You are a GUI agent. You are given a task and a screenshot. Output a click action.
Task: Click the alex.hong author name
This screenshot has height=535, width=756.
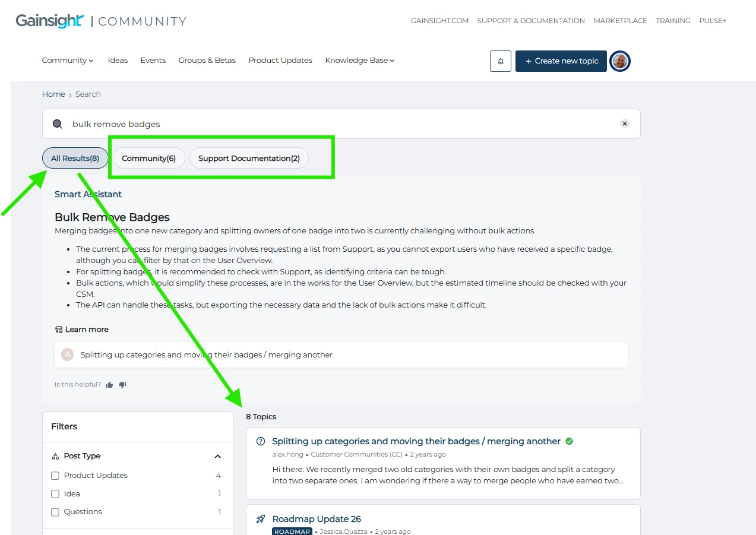[x=287, y=455]
